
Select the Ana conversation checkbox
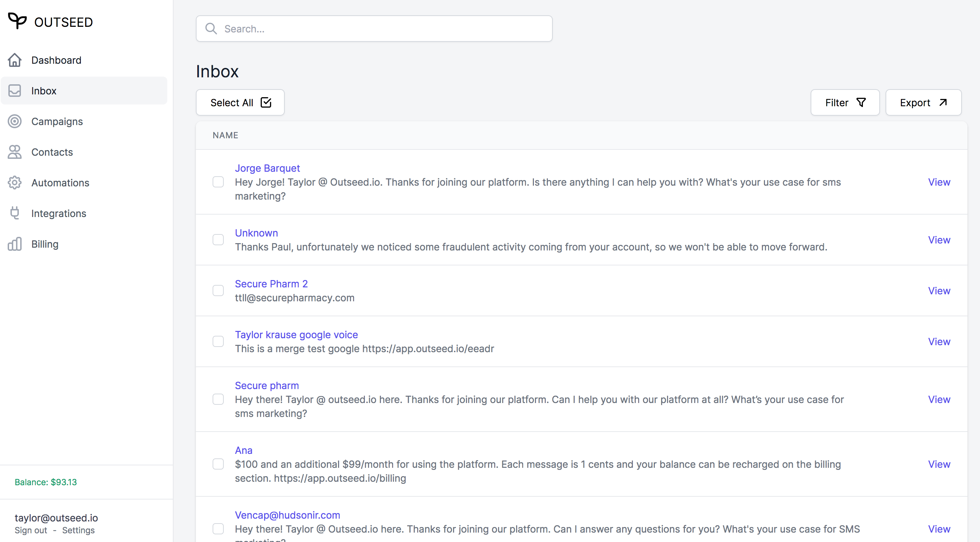218,464
